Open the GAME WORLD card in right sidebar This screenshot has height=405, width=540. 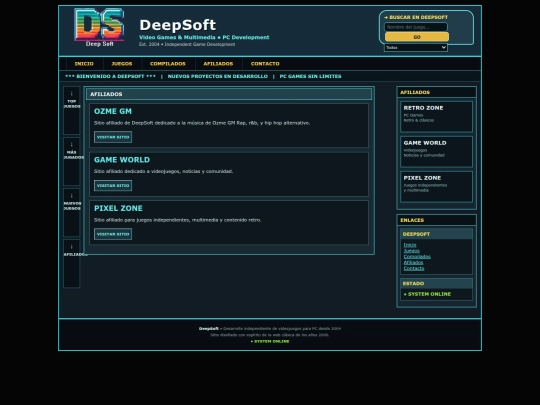click(x=436, y=152)
